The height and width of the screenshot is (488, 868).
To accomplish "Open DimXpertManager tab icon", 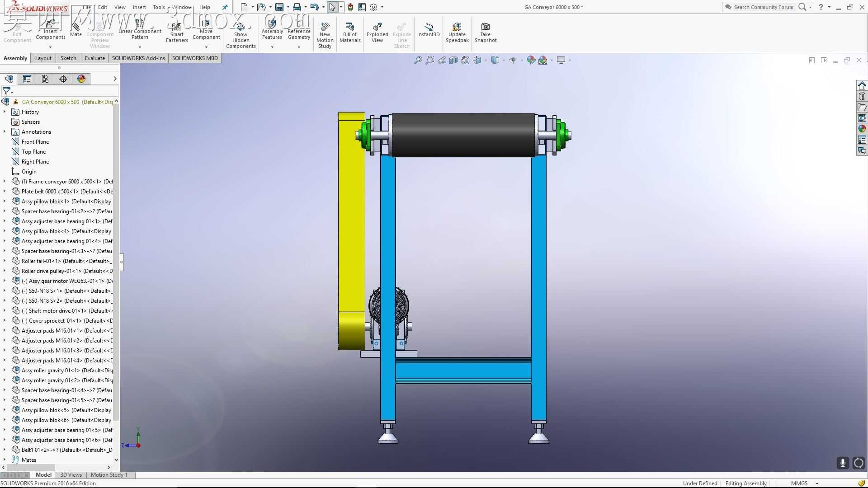I will 63,79.
